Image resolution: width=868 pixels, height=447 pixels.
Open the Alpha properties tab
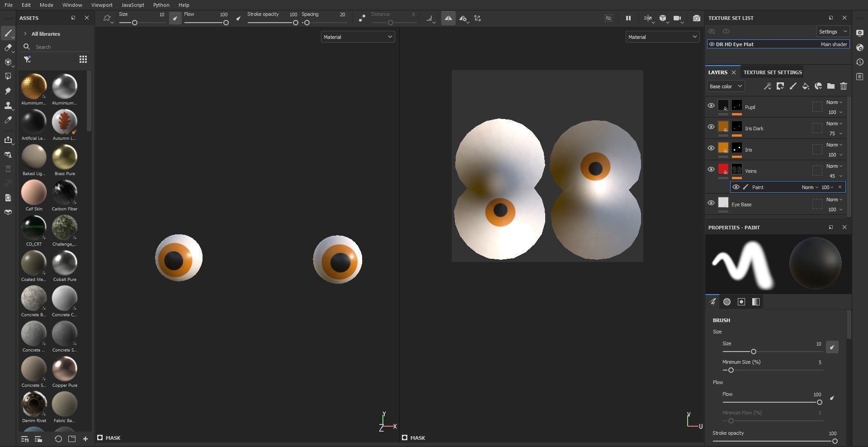tap(727, 302)
